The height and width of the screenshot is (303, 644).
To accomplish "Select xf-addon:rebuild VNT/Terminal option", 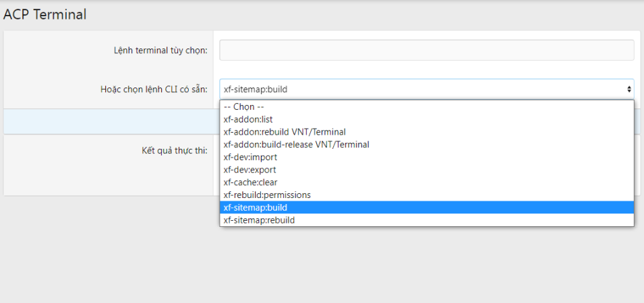I will coord(285,132).
